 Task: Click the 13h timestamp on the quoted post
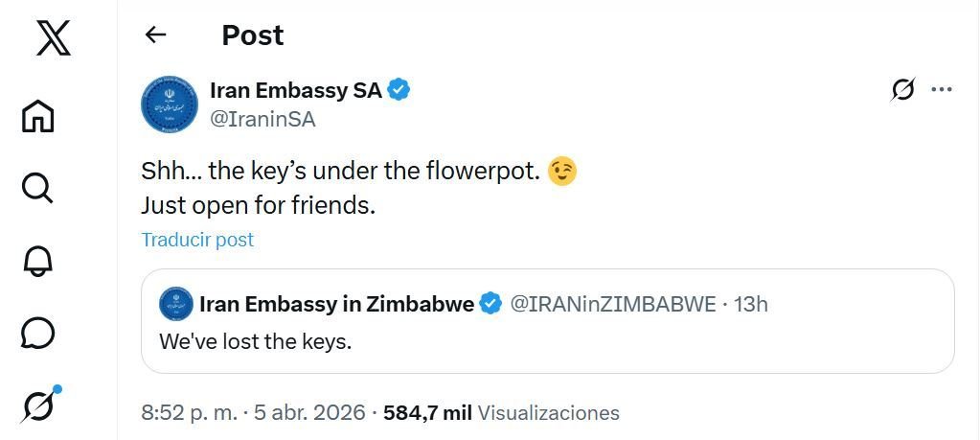(751, 305)
